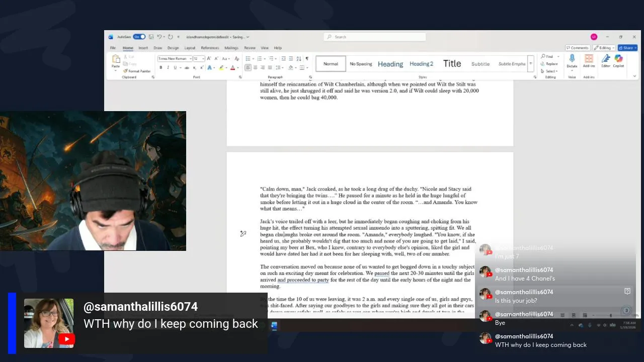
Task: Click the Justify alignment icon
Action: (x=270, y=68)
